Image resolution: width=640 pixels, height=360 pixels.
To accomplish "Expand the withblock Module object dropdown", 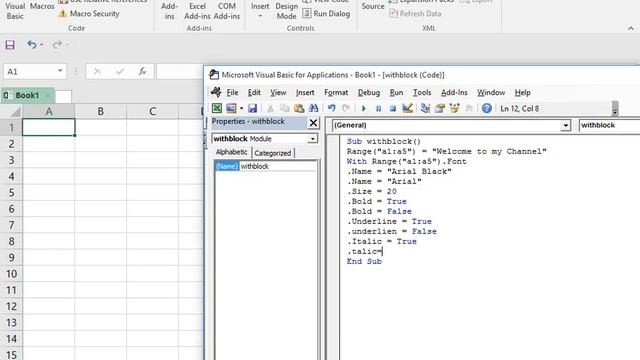I will tap(312, 139).
